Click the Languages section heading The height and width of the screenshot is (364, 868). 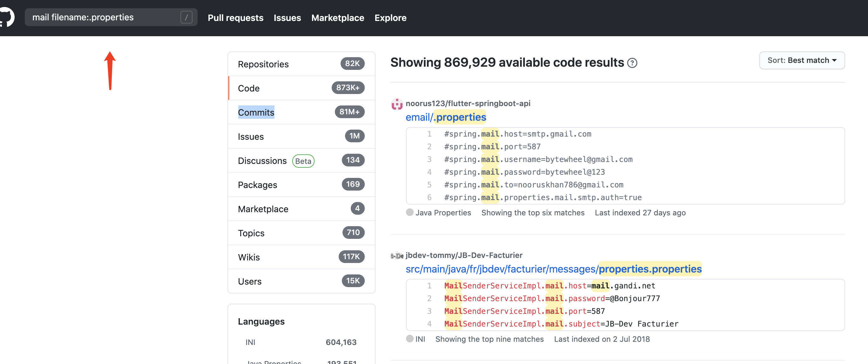point(261,321)
